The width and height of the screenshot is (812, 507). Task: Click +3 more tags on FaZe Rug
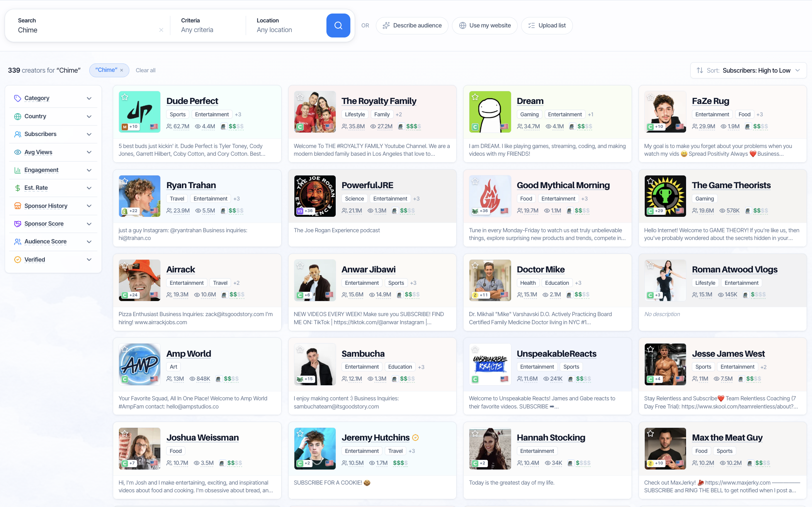[x=759, y=114]
